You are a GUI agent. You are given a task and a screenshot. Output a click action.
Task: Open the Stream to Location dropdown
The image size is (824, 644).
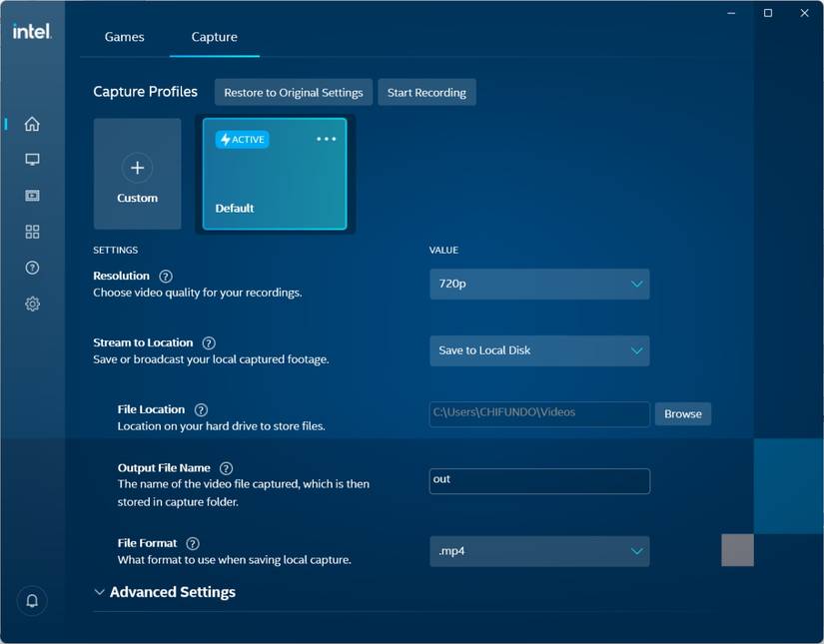click(x=539, y=350)
